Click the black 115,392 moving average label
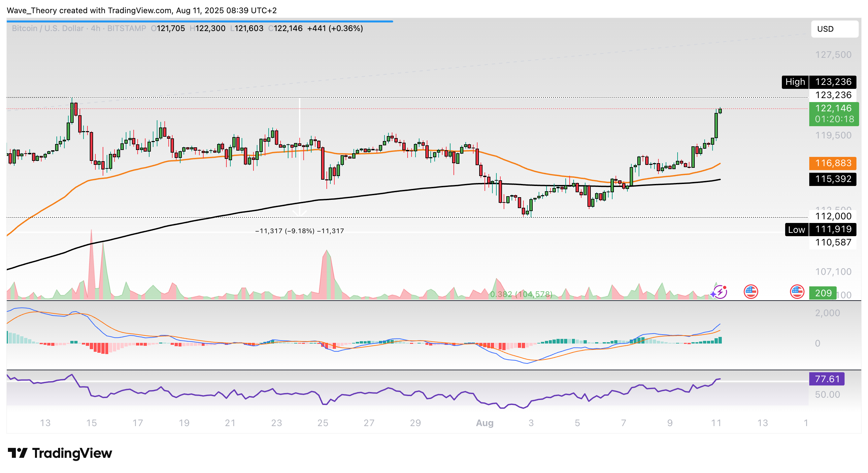This screenshot has width=868, height=473. [833, 179]
